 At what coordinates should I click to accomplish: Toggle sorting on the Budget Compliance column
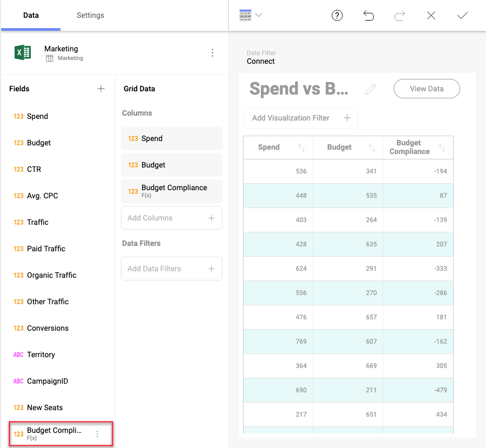click(x=442, y=147)
